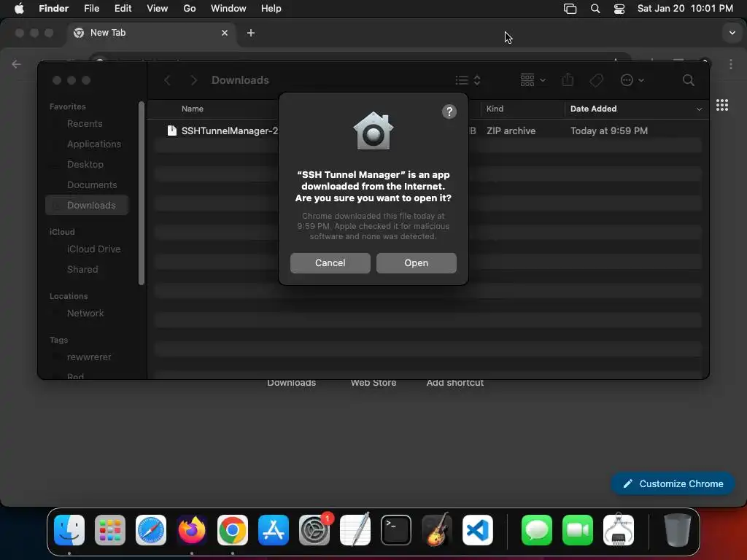Viewport: 747px width, 560px height.
Task: Open Finder action (ellipsis) menu
Action: [x=632, y=80]
